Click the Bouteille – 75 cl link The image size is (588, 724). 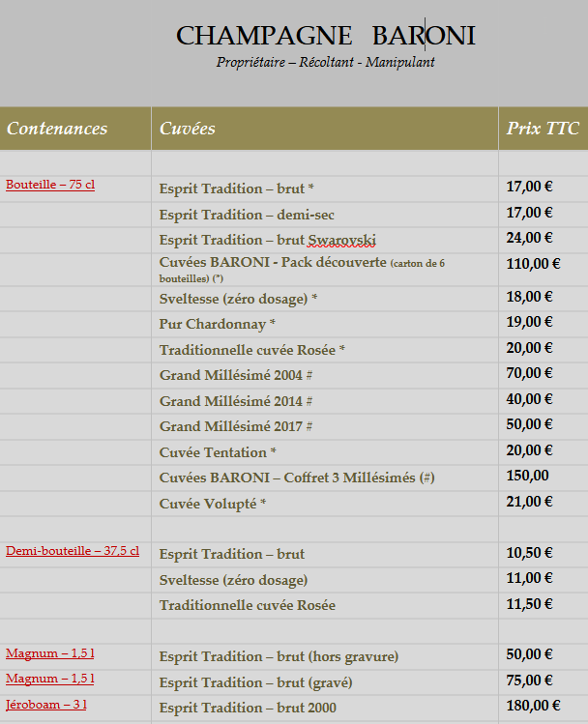point(50,185)
